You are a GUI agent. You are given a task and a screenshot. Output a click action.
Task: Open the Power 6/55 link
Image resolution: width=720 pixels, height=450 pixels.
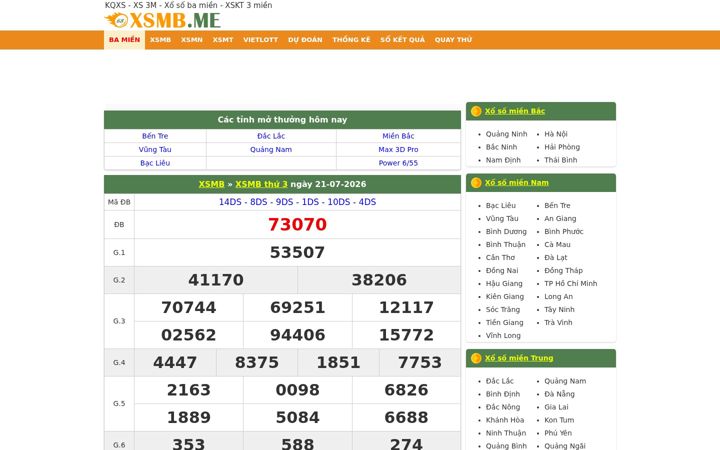[x=398, y=163]
